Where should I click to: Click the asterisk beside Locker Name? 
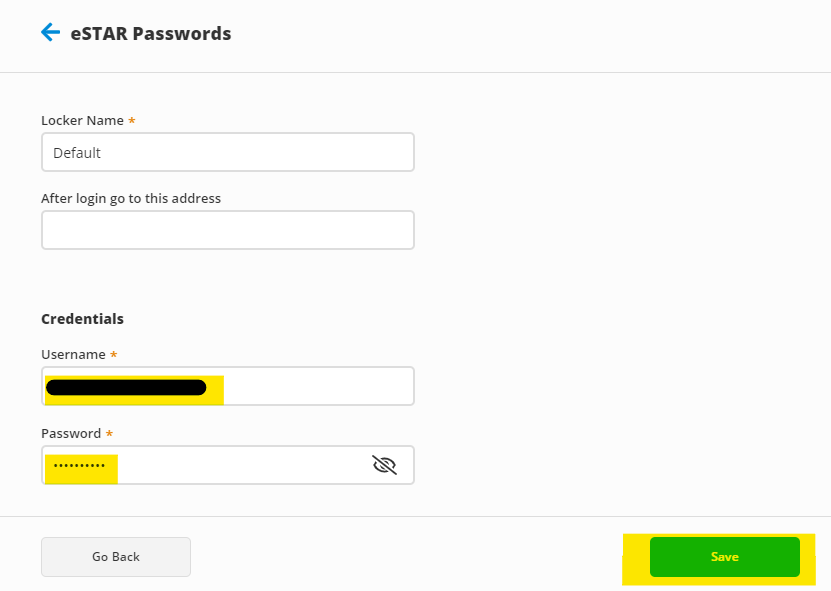coord(132,120)
